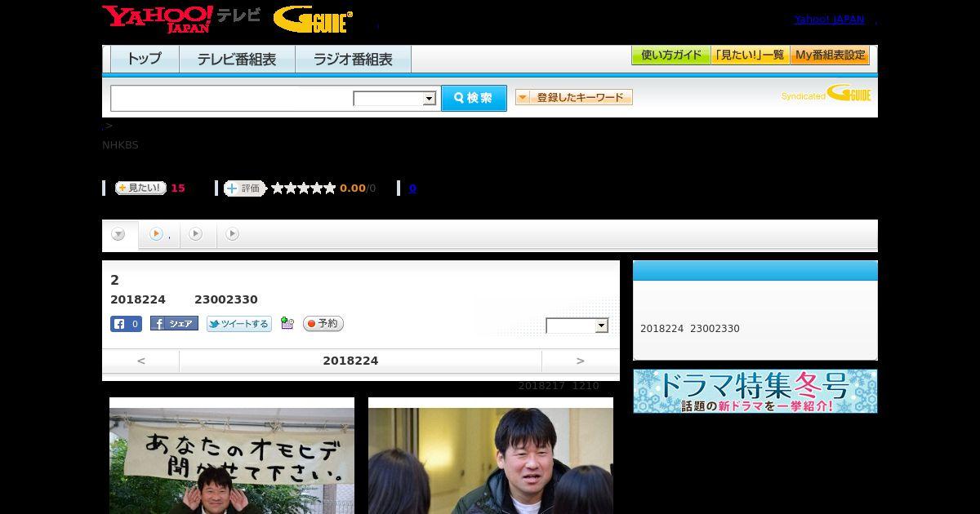Go to the next broadcast date arrow
The height and width of the screenshot is (514, 980).
point(581,361)
